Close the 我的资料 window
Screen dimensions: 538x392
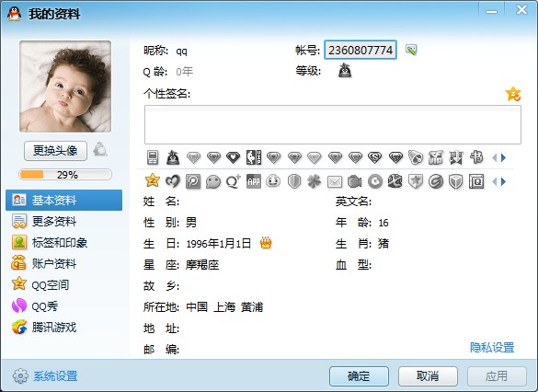[x=521, y=10]
